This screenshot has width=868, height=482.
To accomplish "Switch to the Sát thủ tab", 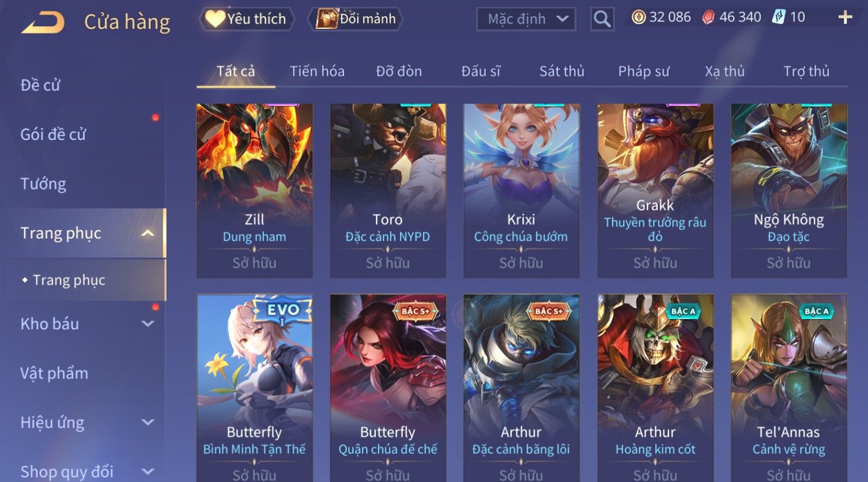I will (x=561, y=71).
